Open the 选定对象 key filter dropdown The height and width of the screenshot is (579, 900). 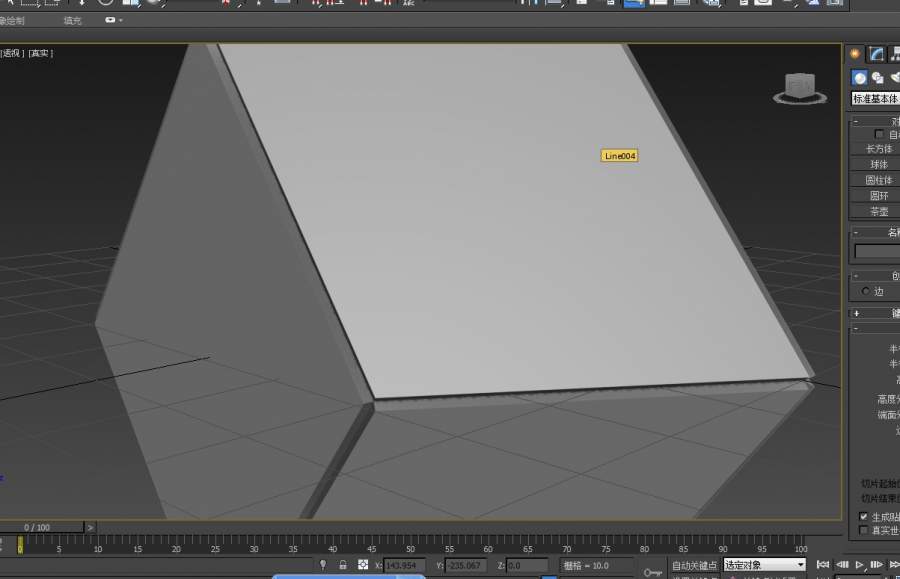click(765, 565)
